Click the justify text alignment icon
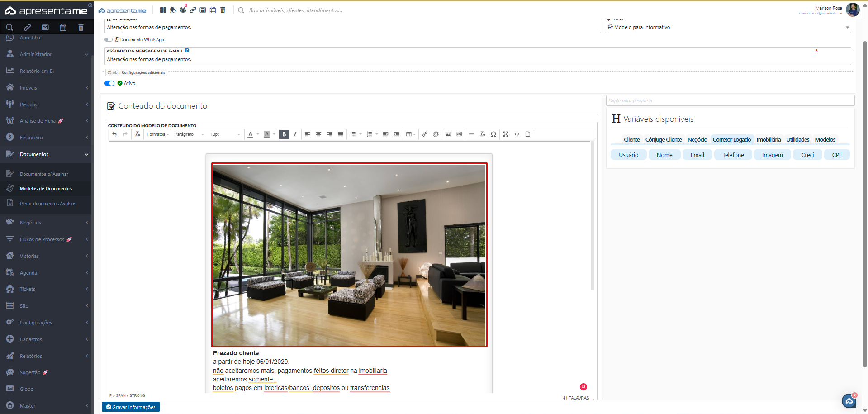Viewport: 868px width, 414px height. pos(341,134)
